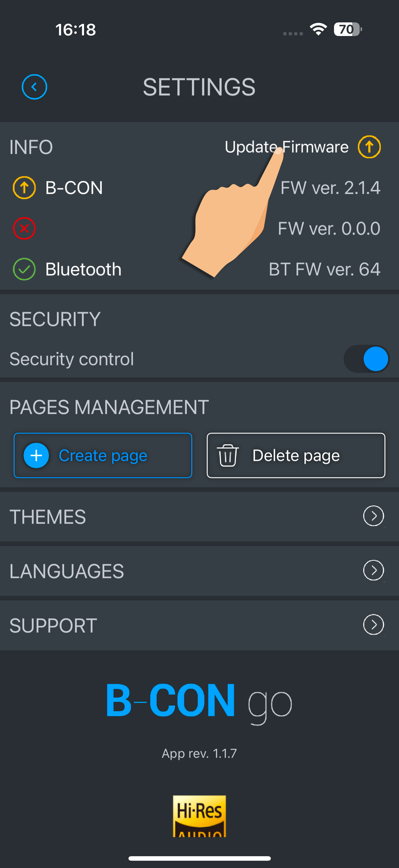Viewport: 399px width, 868px height.
Task: Tap the trash can icon
Action: coord(228,456)
